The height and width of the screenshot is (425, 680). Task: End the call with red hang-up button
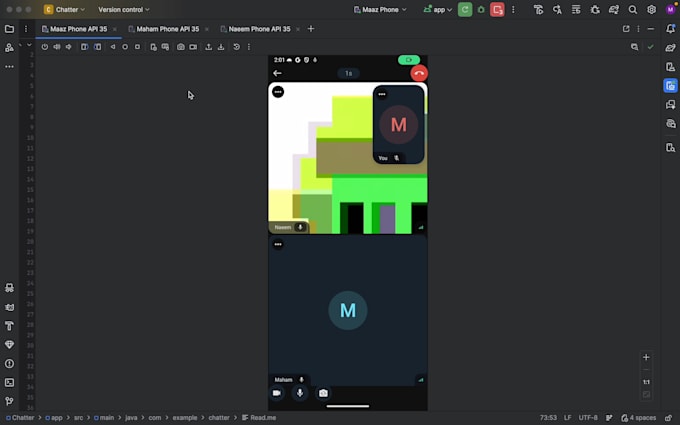[x=419, y=73]
